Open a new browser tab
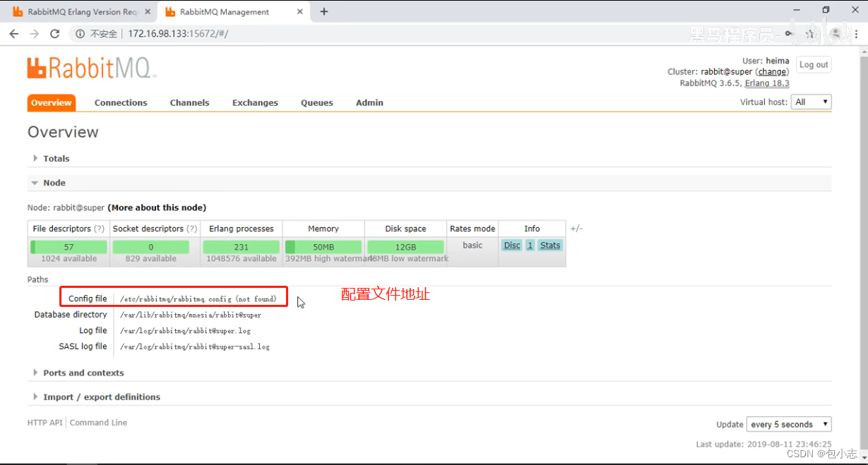Viewport: 868px width, 465px height. [x=324, y=12]
